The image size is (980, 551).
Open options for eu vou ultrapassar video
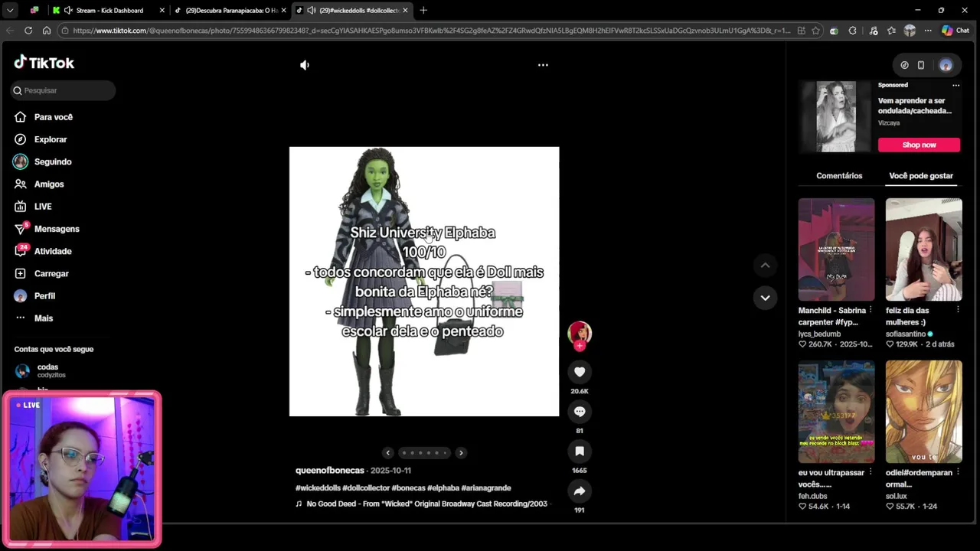pyautogui.click(x=871, y=472)
